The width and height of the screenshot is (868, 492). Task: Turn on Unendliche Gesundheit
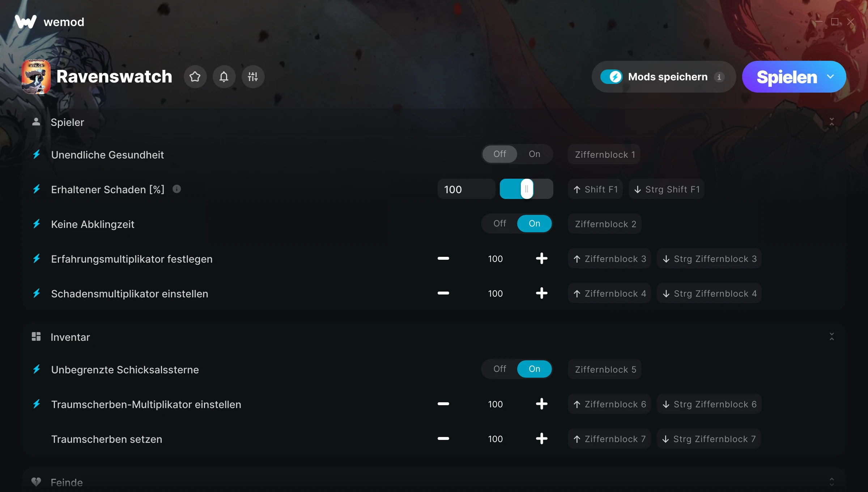(x=534, y=154)
